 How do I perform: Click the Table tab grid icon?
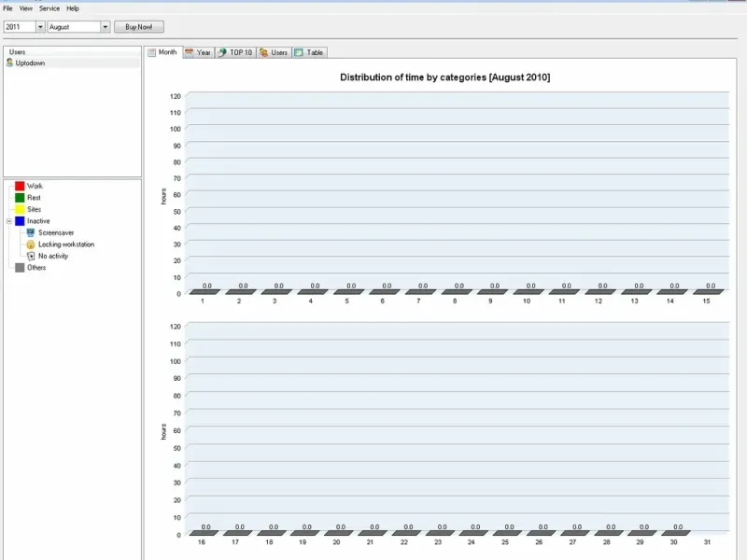click(299, 53)
